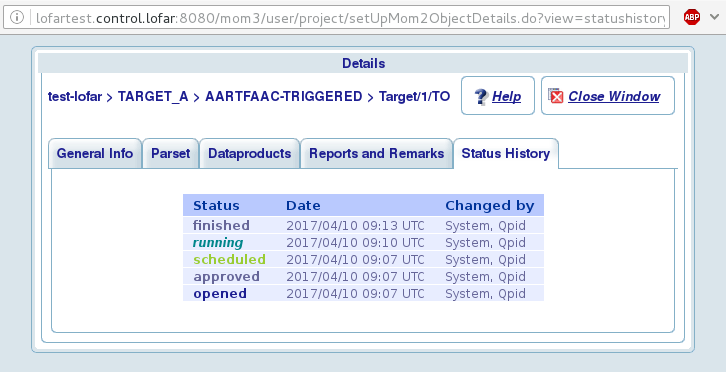Click the browser URL address field

337,18
